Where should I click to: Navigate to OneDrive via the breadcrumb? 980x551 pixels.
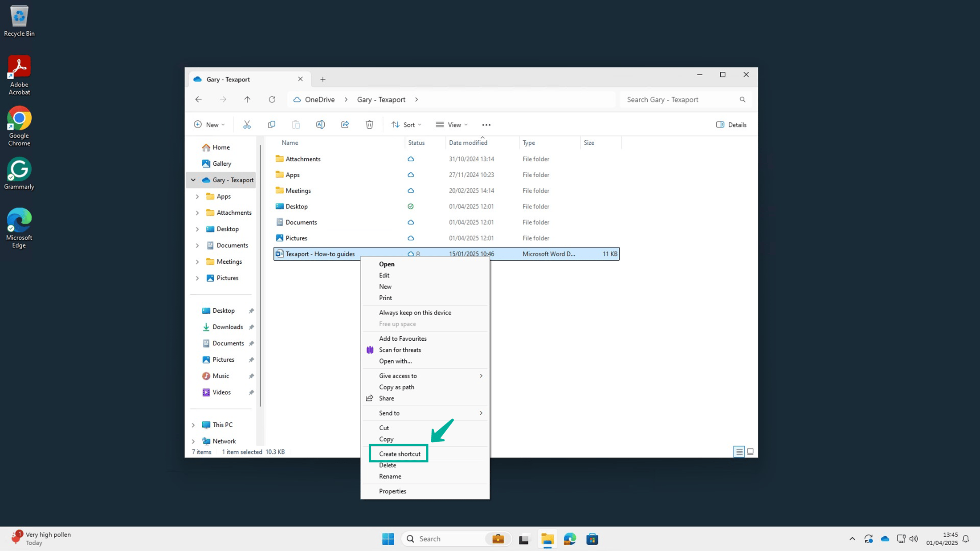point(318,99)
